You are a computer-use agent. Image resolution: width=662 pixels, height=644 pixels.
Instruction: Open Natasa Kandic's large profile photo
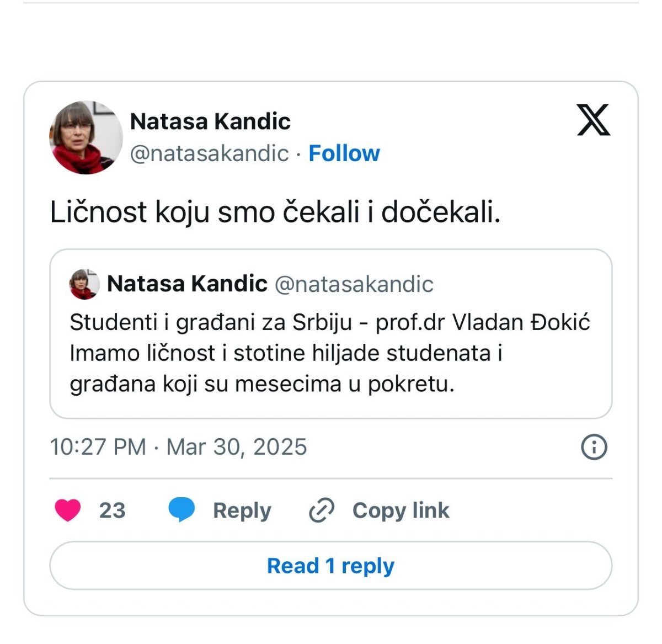click(86, 138)
